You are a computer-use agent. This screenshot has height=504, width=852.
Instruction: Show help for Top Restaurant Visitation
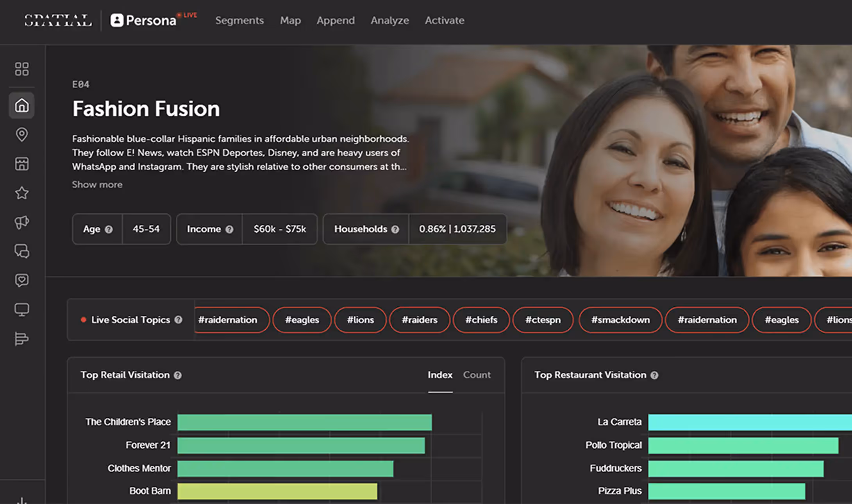[654, 375]
